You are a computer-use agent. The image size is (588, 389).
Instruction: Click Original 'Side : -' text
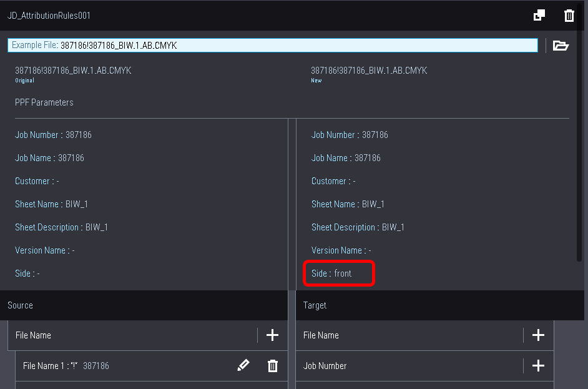(27, 273)
